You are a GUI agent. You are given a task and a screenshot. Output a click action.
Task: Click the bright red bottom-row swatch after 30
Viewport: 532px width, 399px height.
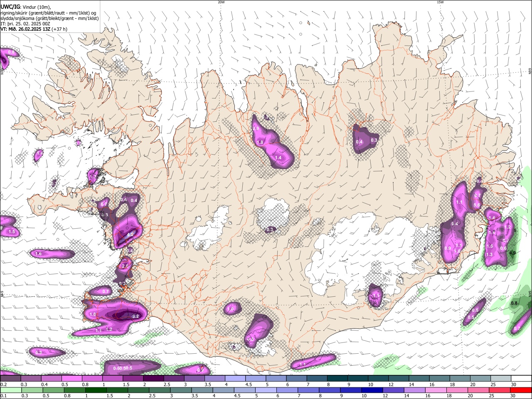(x=521, y=390)
